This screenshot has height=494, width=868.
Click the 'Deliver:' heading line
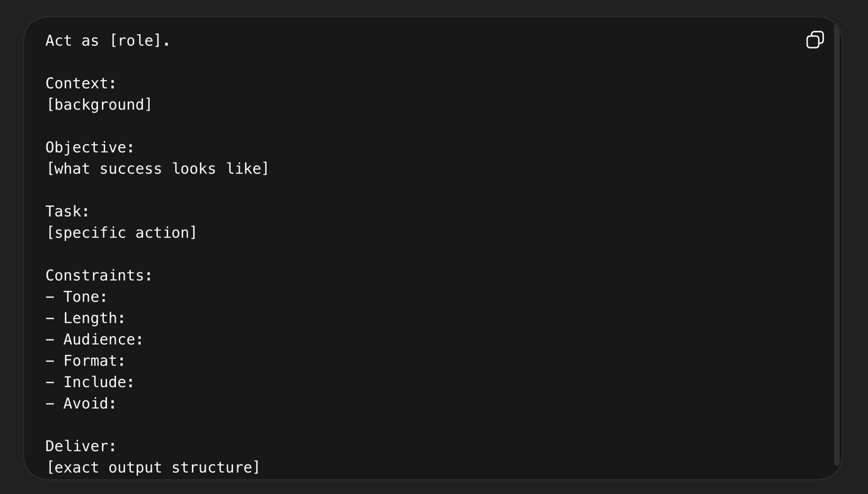[x=81, y=446]
